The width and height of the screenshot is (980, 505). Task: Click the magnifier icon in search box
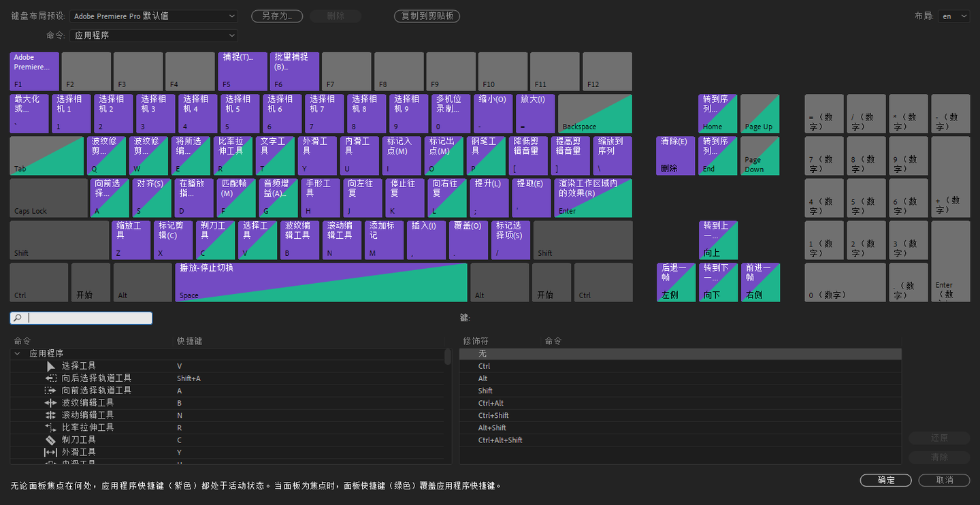pyautogui.click(x=18, y=318)
